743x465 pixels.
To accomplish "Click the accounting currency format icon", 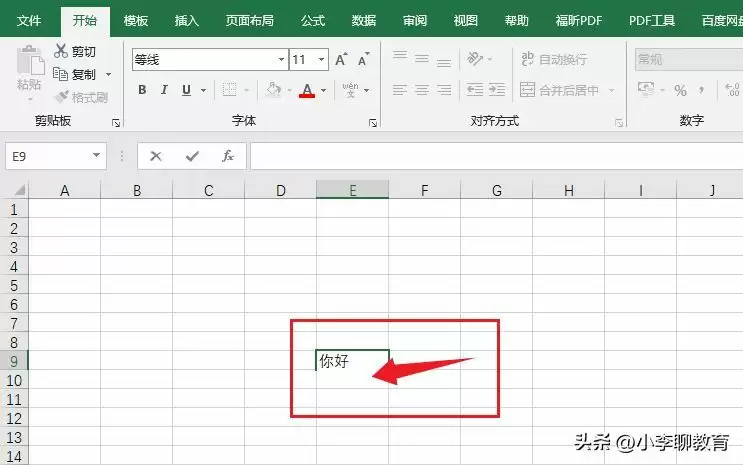I will tap(646, 90).
